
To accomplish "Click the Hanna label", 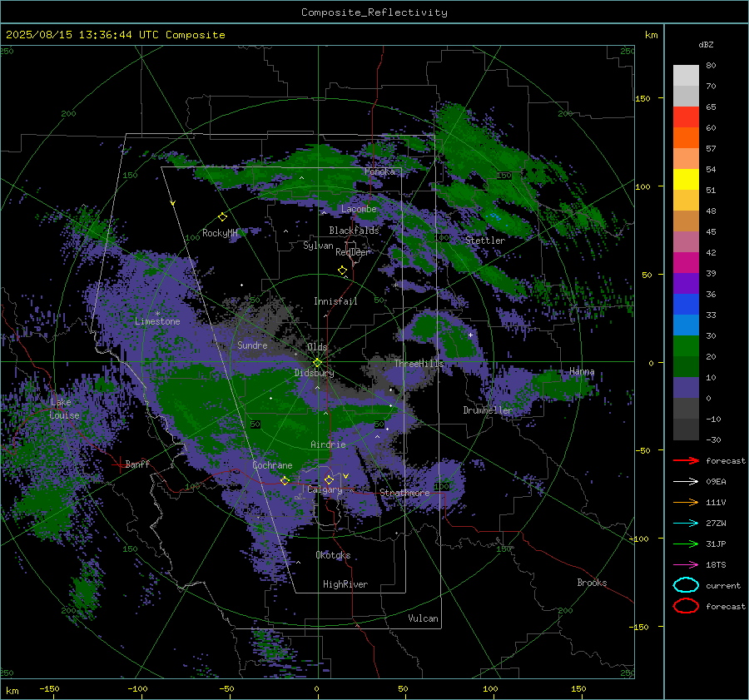I will (x=582, y=371).
